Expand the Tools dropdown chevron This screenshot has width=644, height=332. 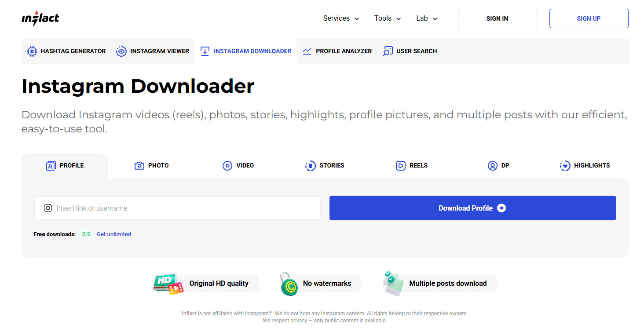tap(399, 19)
